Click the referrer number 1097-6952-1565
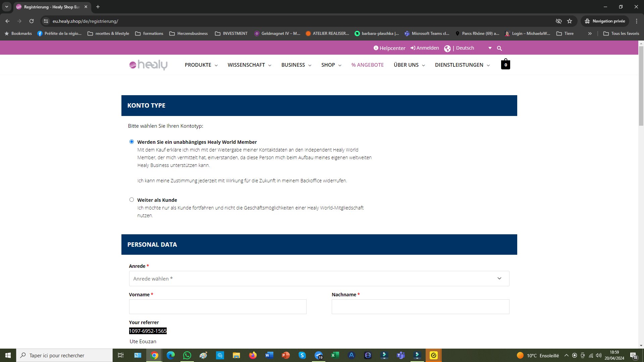 click(148, 331)
